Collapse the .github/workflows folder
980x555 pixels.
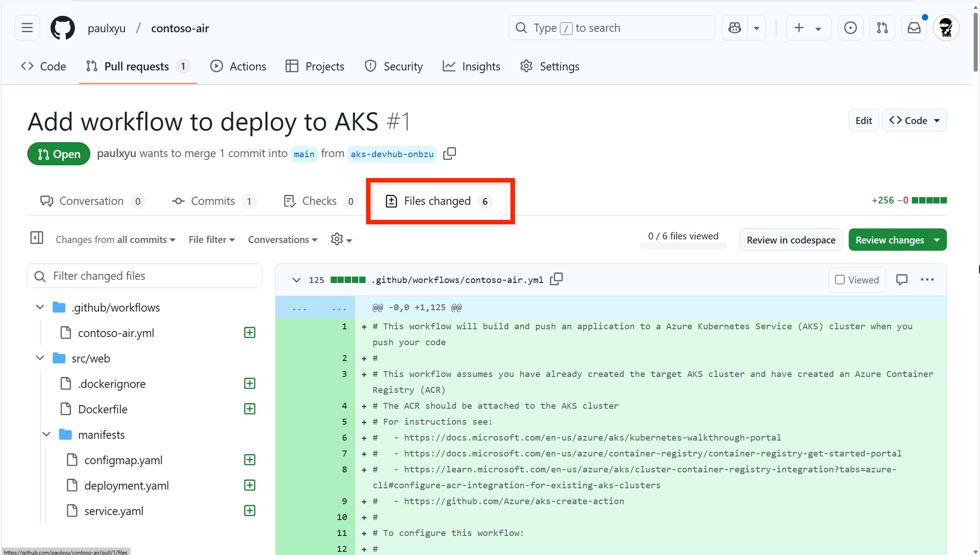pyautogui.click(x=40, y=307)
